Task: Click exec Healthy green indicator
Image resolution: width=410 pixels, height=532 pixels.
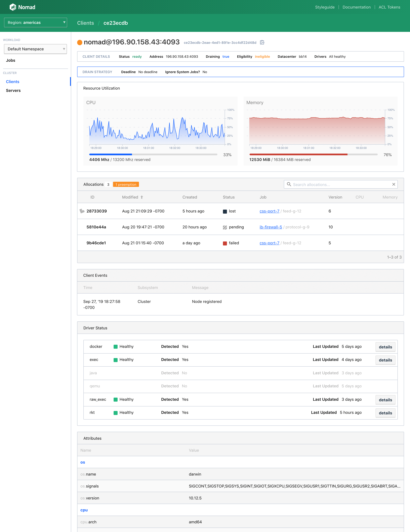Action: pyautogui.click(x=116, y=360)
